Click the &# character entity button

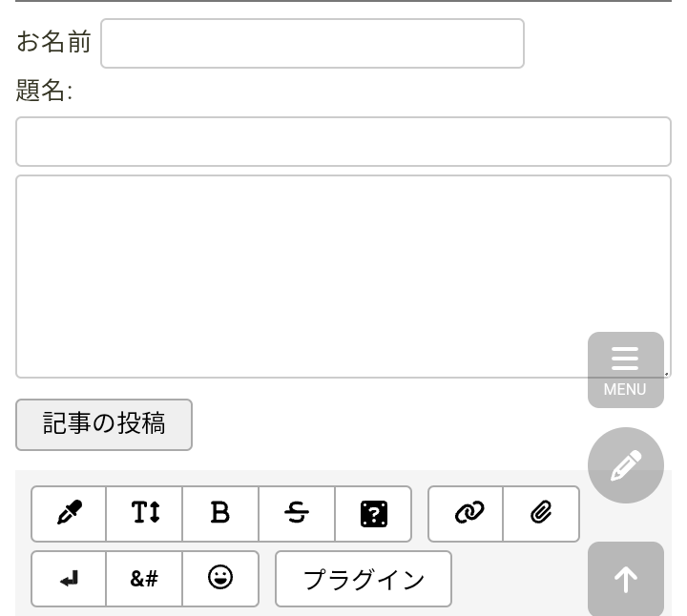point(145,579)
